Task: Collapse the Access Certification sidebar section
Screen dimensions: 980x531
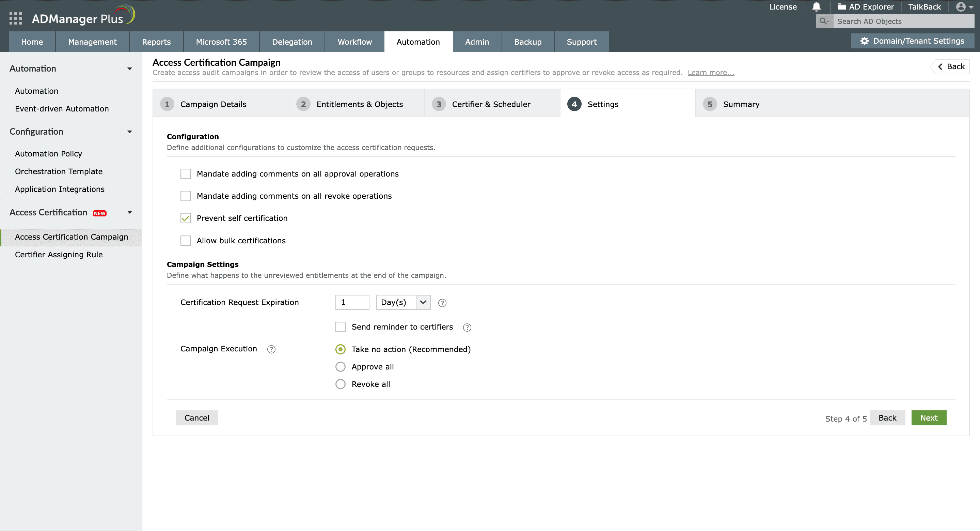Action: [x=129, y=212]
